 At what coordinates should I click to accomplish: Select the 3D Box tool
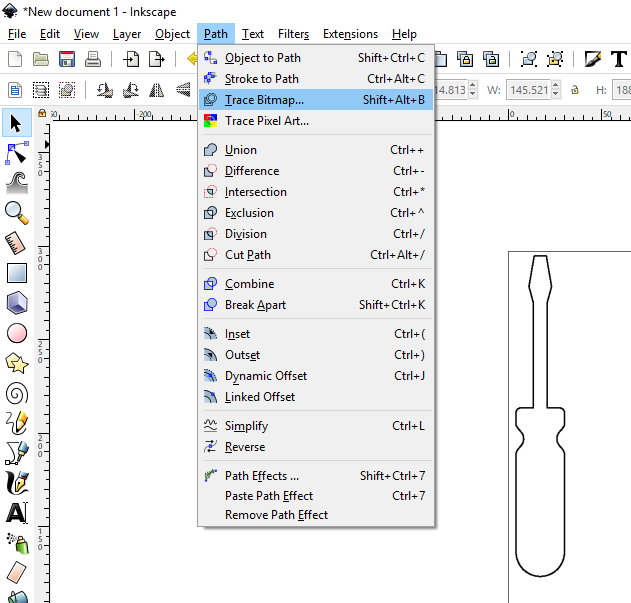[x=16, y=303]
